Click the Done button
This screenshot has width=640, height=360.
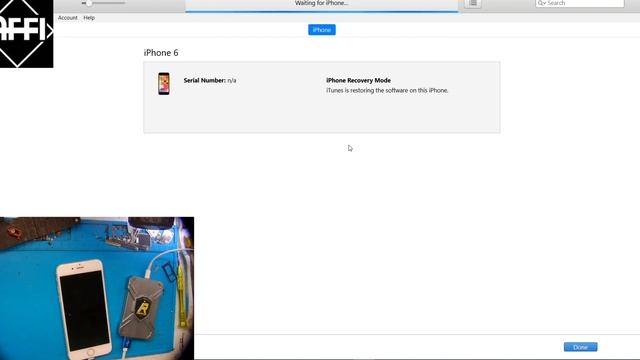click(x=580, y=347)
